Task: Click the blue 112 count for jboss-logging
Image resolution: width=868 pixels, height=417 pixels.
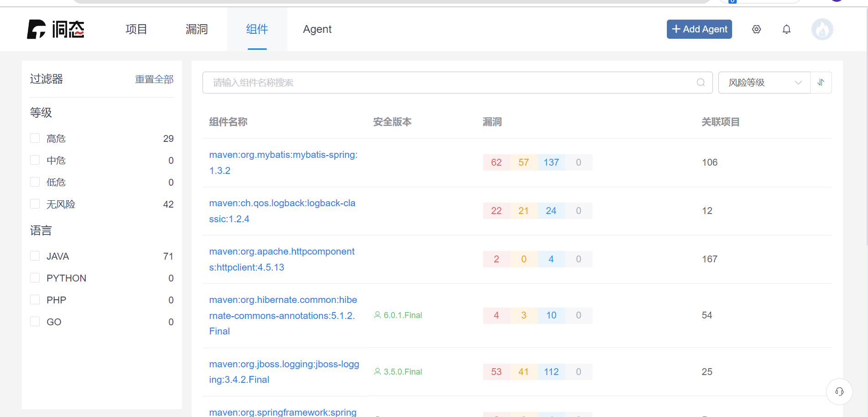Action: [x=551, y=372]
